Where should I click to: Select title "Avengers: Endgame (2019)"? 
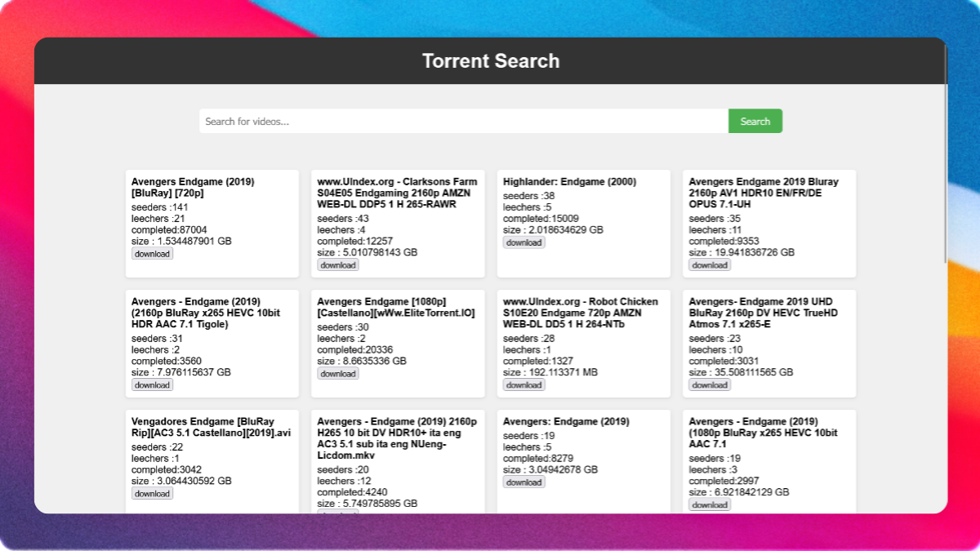(x=566, y=422)
